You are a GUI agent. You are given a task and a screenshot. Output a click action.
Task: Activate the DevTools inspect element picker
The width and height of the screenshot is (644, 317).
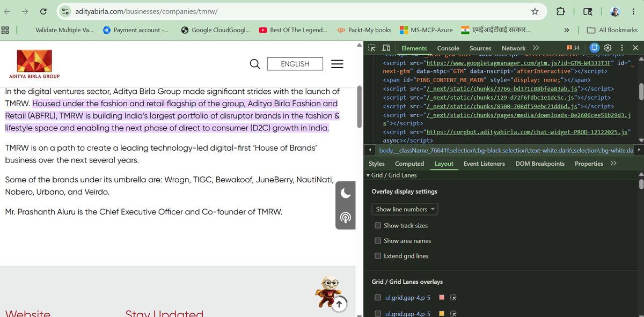click(372, 48)
